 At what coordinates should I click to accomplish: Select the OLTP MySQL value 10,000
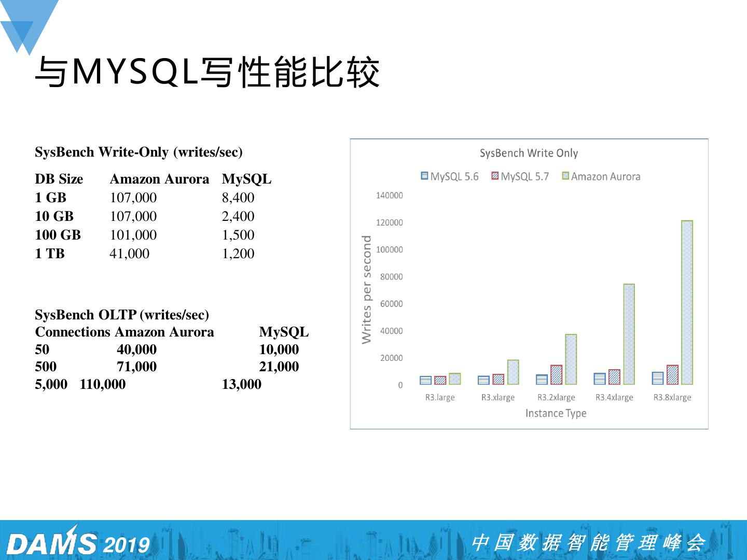[x=279, y=349]
